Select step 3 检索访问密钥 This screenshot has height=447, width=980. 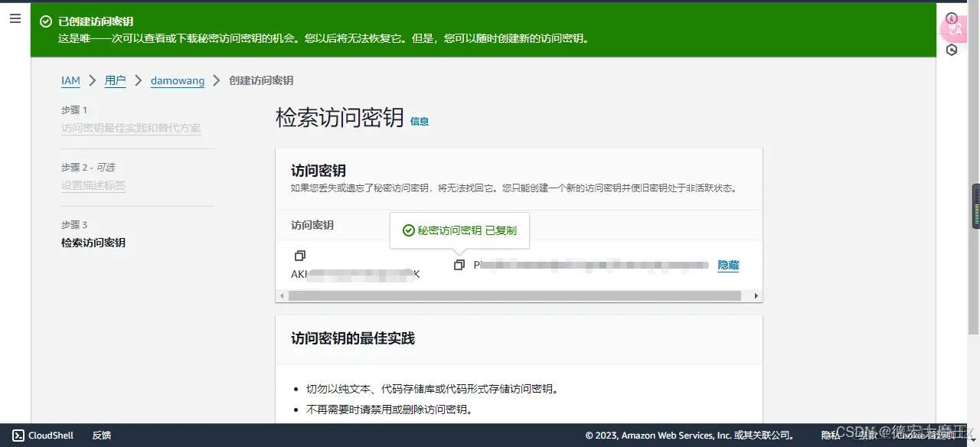click(93, 243)
